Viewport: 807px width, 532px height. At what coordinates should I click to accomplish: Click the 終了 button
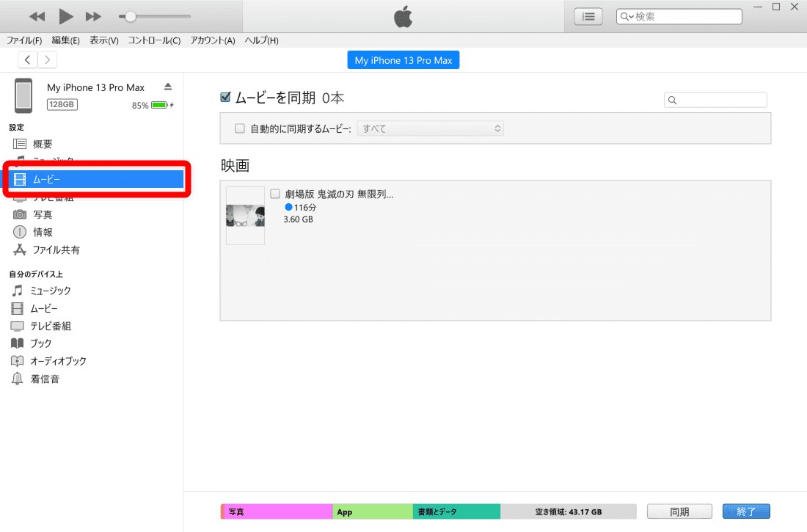tap(746, 511)
